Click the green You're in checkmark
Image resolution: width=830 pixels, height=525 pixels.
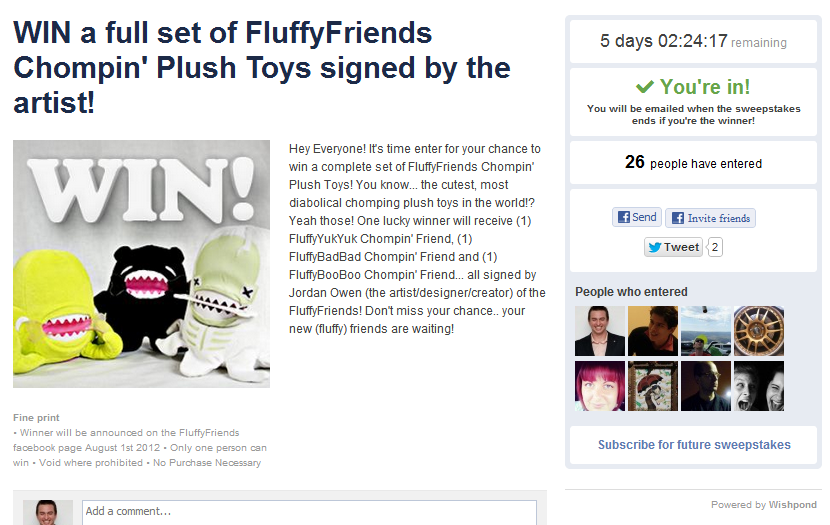[x=644, y=86]
